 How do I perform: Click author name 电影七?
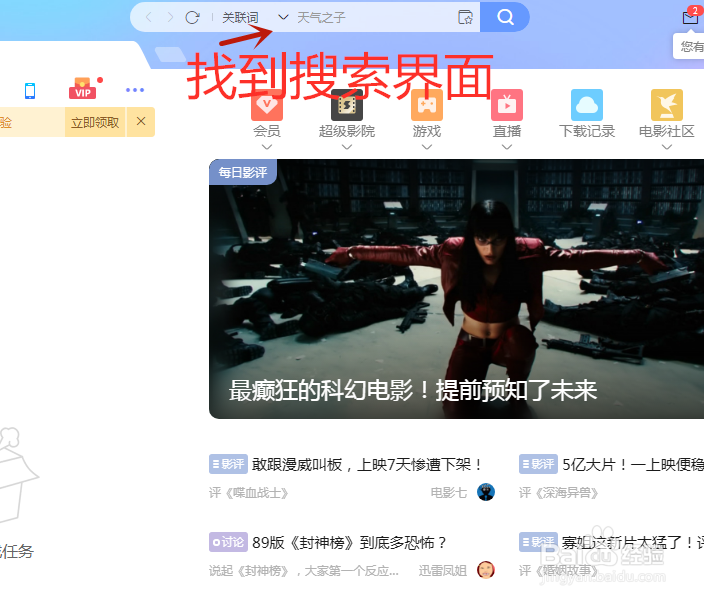(449, 493)
